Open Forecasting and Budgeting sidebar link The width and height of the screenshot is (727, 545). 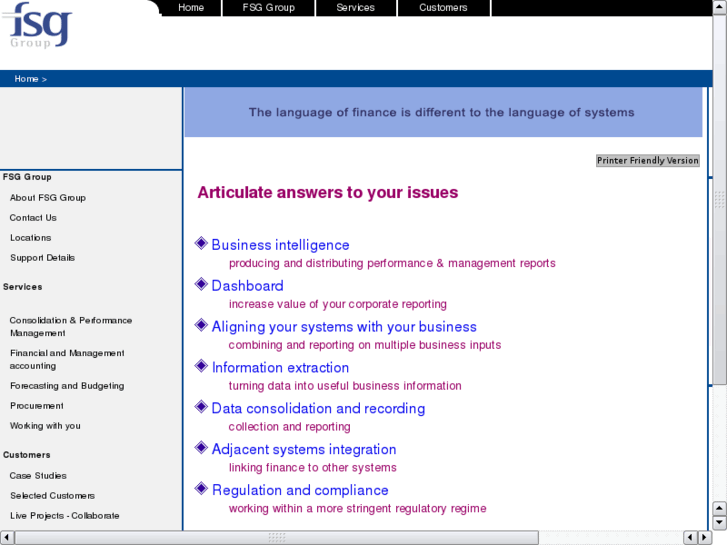67,386
